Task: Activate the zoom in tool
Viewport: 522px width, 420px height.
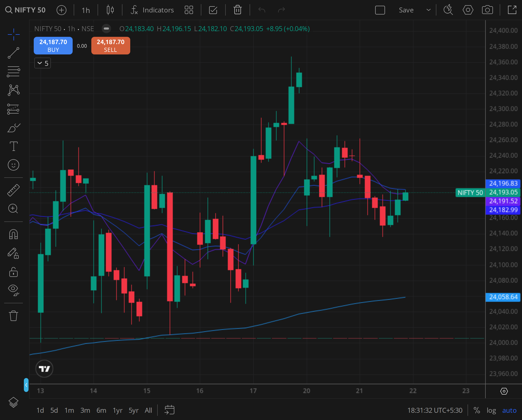Action: point(13,209)
